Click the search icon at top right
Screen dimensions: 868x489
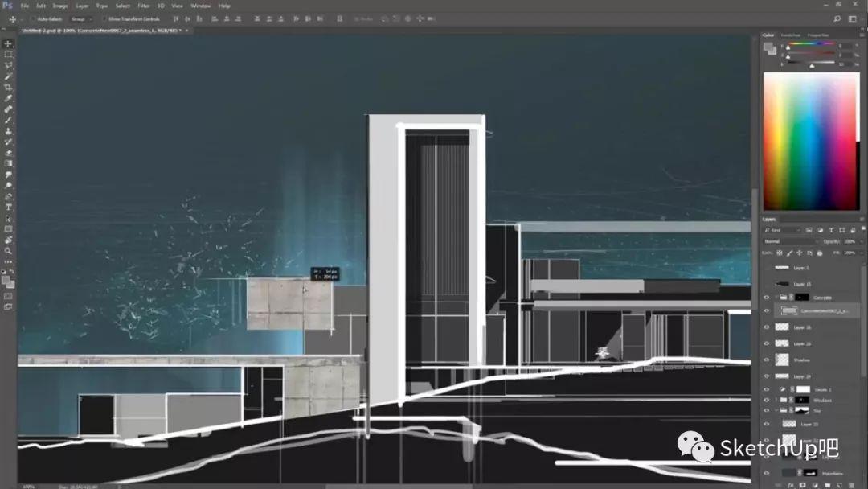pyautogui.click(x=837, y=18)
